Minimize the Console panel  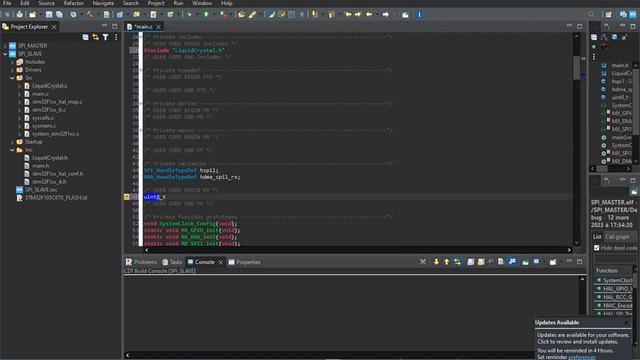pyautogui.click(x=569, y=261)
